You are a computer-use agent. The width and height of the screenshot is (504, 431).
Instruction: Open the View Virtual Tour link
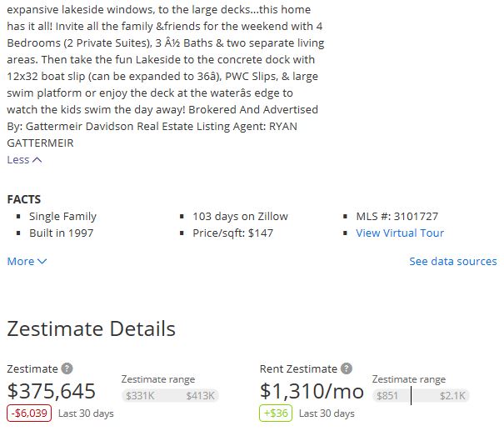[x=400, y=233]
